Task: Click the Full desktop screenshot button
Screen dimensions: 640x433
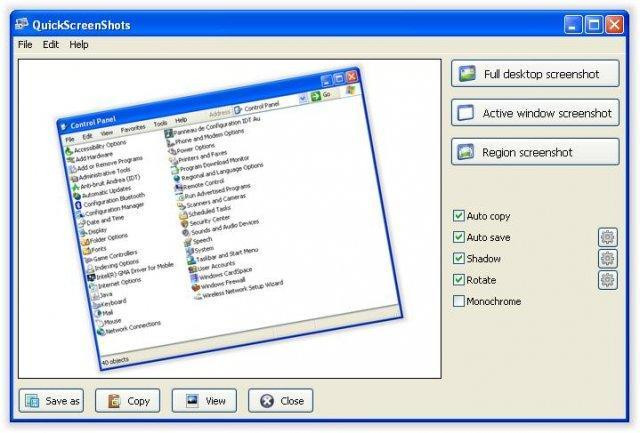Action: tap(535, 73)
